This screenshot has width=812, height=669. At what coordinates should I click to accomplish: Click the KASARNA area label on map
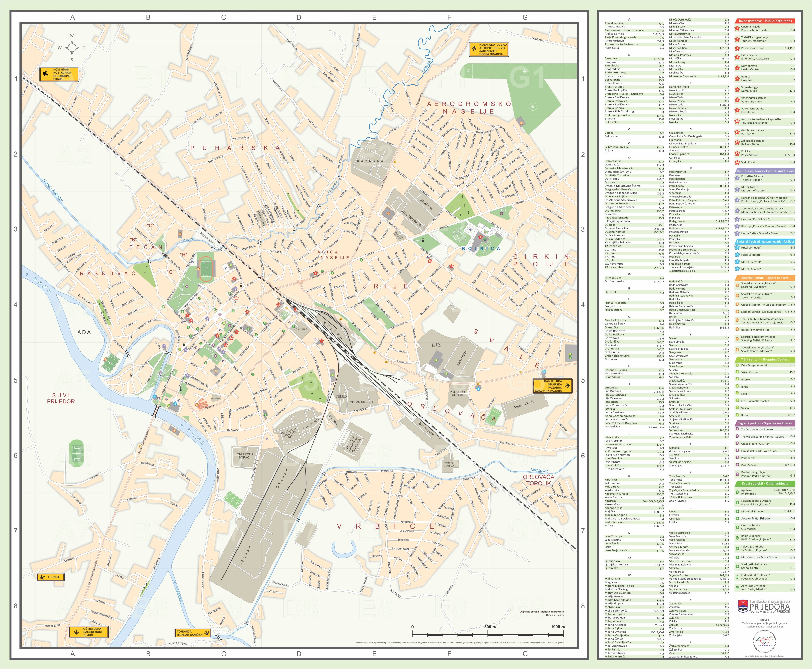(370, 161)
